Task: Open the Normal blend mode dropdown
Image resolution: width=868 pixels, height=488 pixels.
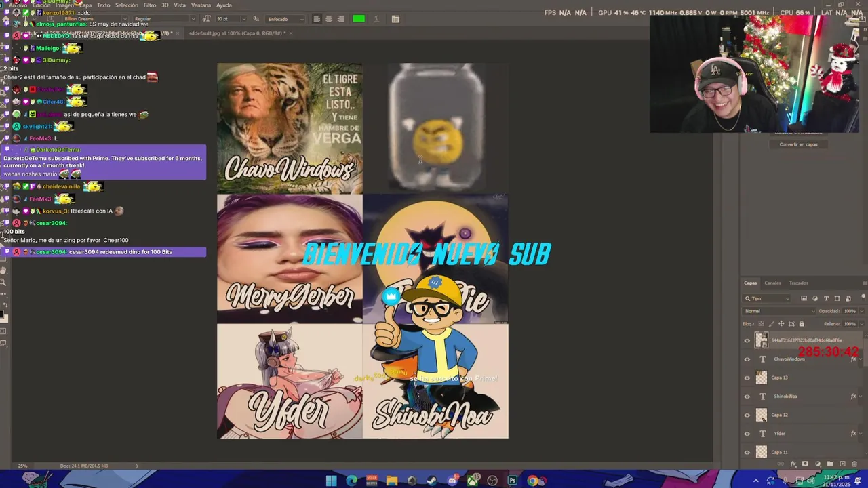Action: coord(778,311)
